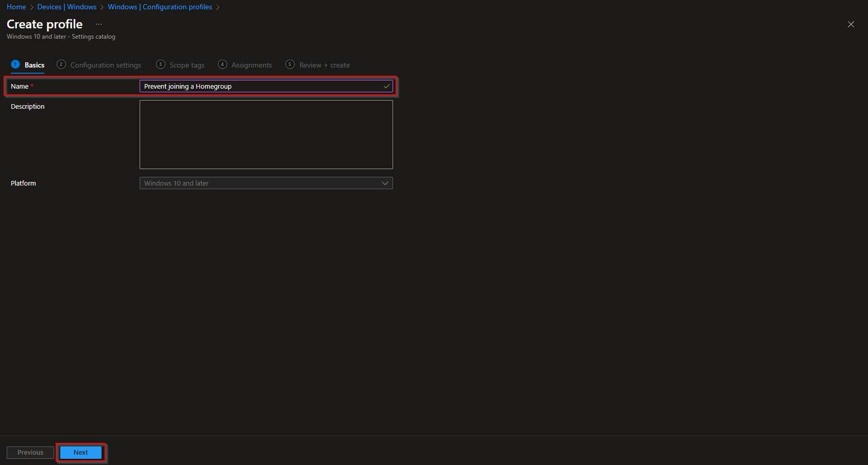Click the step 4 Assignments circle icon
Screen dimensions: 868x465
pos(222,64)
